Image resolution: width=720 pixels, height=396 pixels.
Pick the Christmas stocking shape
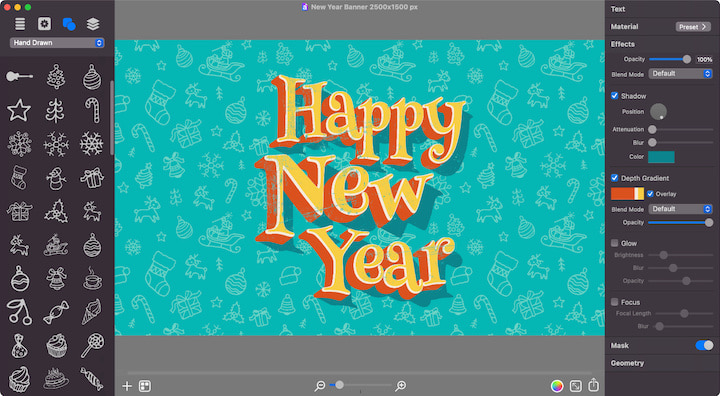(19, 178)
